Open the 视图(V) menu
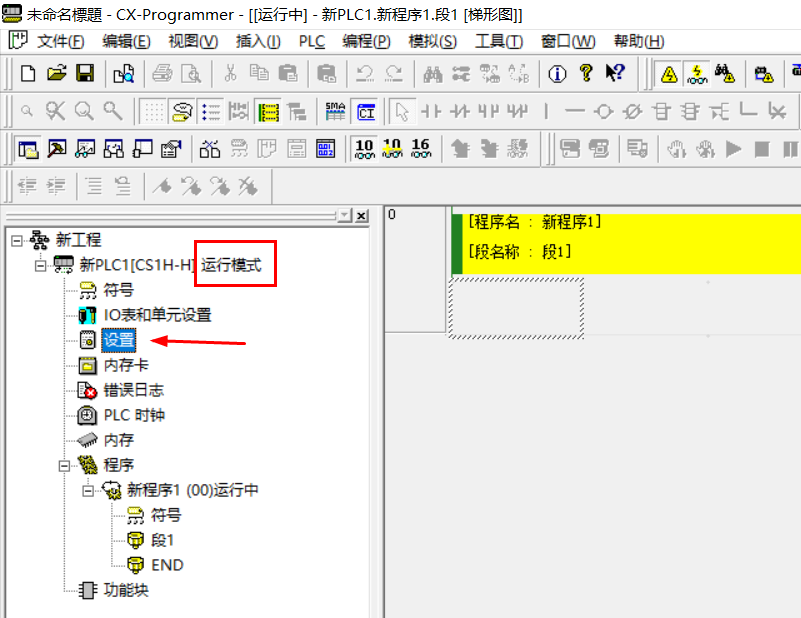Screen dimensions: 801x618 (x=193, y=41)
